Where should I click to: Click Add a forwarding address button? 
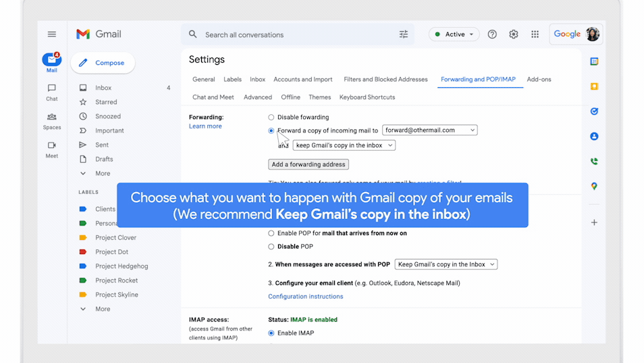point(308,164)
